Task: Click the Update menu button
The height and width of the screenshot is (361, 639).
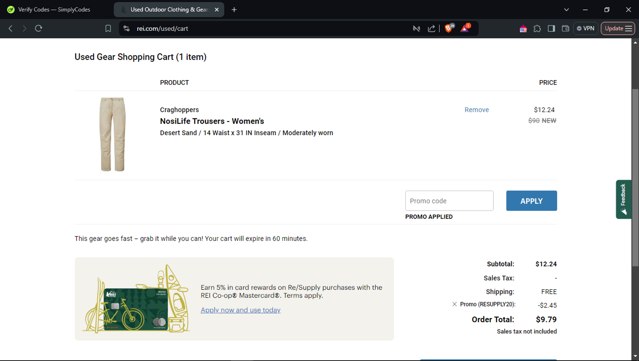Action: click(618, 29)
